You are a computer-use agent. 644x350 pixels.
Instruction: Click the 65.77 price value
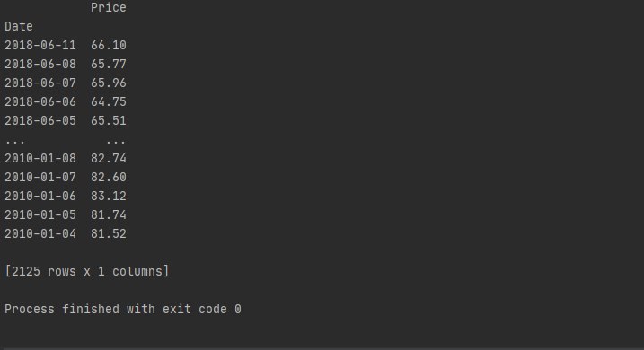109,65
